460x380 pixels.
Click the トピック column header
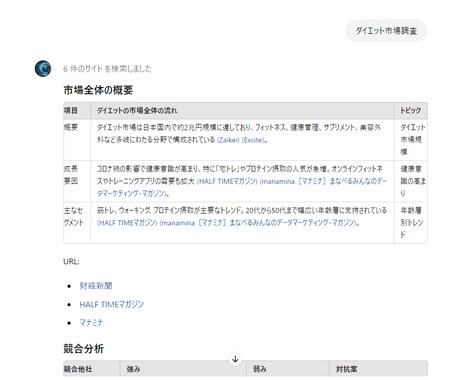tap(411, 110)
